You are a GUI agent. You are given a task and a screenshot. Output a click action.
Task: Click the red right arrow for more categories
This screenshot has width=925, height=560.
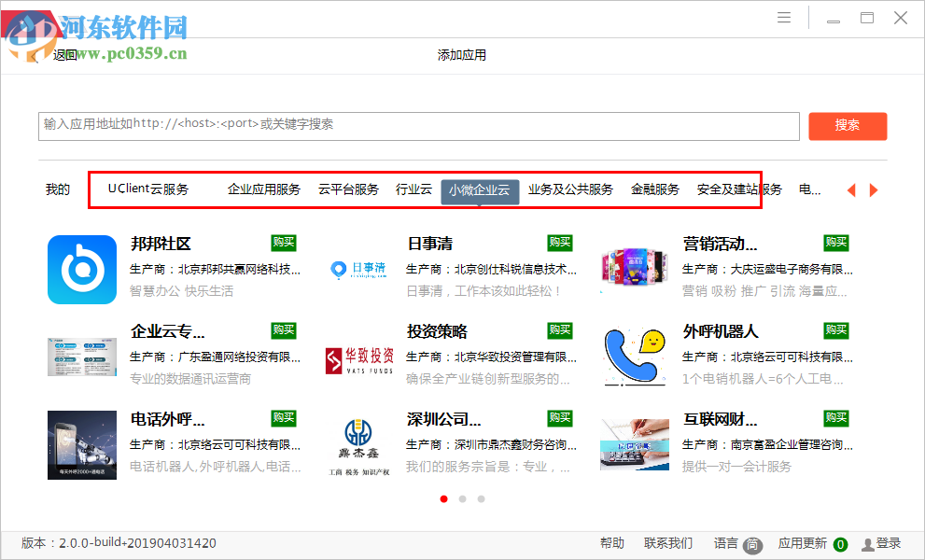click(x=873, y=189)
